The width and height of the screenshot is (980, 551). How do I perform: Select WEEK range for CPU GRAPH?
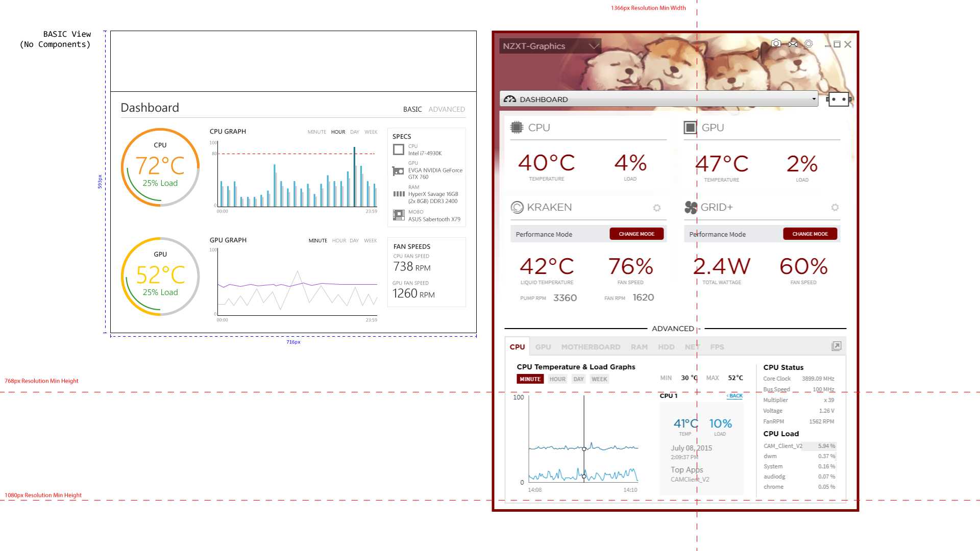[x=371, y=132]
